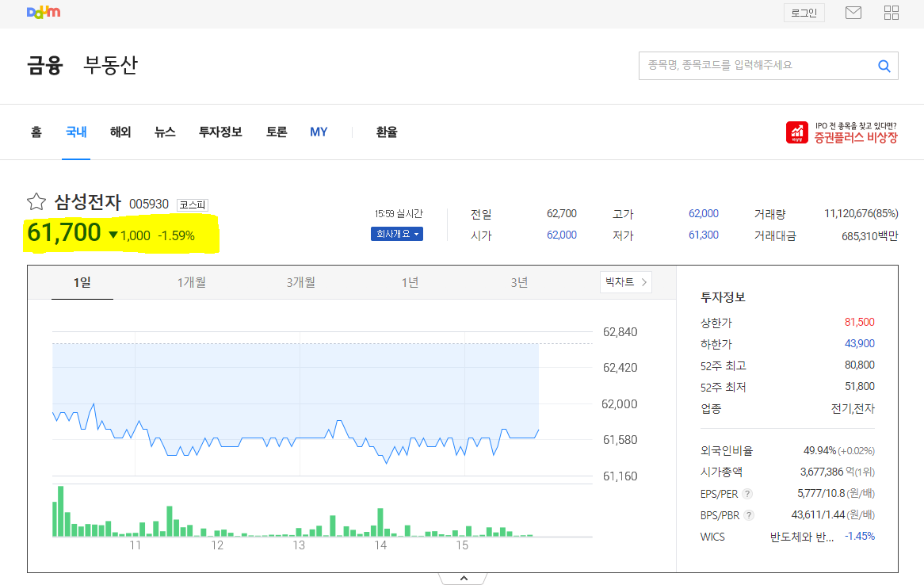The width and height of the screenshot is (924, 585).
Task: Open the EPS/PER help question icon
Action: pyautogui.click(x=746, y=492)
